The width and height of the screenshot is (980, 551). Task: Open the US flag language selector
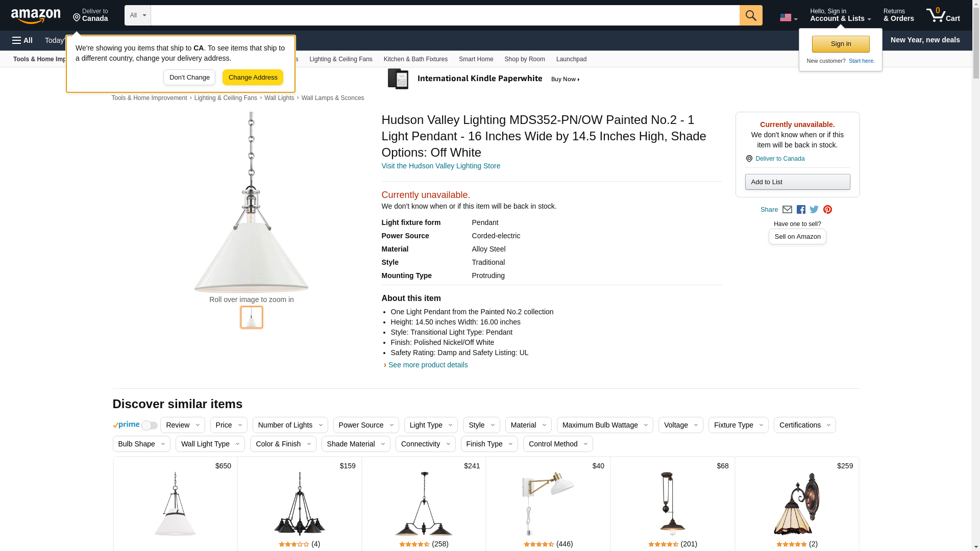[x=788, y=18]
